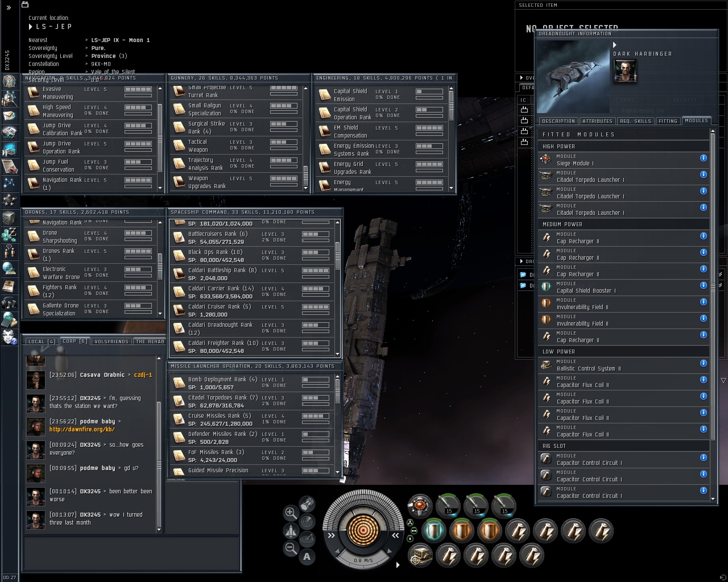728x582 pixels.
Task: Open the Attributes tab
Action: [x=597, y=121]
